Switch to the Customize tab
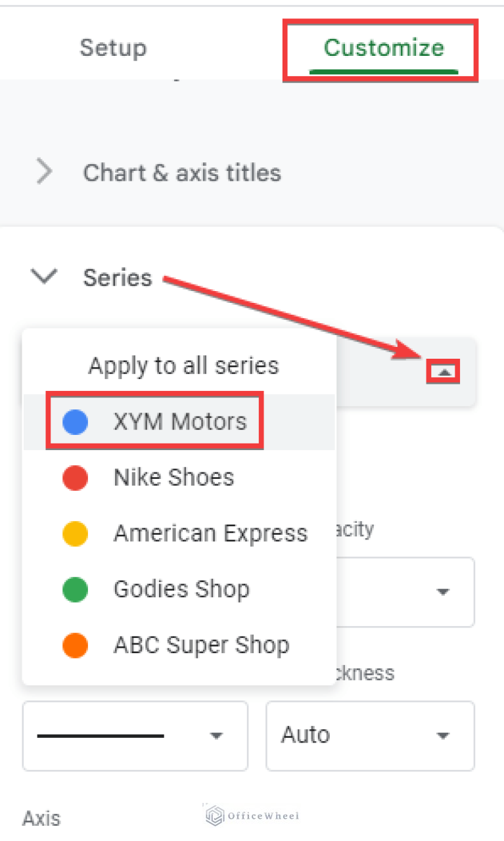 click(383, 47)
